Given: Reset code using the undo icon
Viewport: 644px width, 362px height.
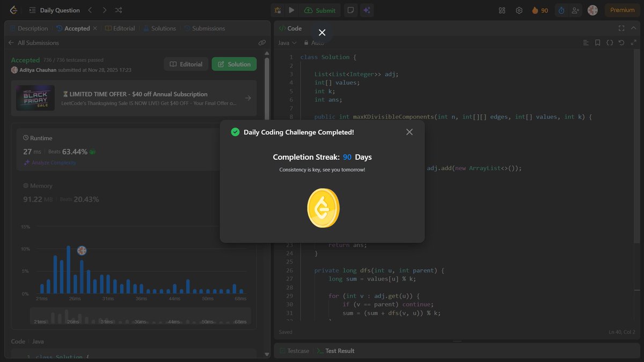Looking at the screenshot, I should [621, 42].
